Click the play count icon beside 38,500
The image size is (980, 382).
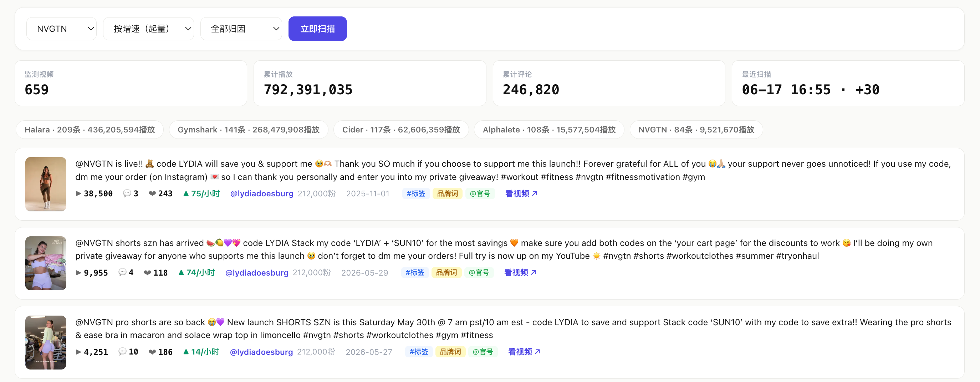click(78, 193)
